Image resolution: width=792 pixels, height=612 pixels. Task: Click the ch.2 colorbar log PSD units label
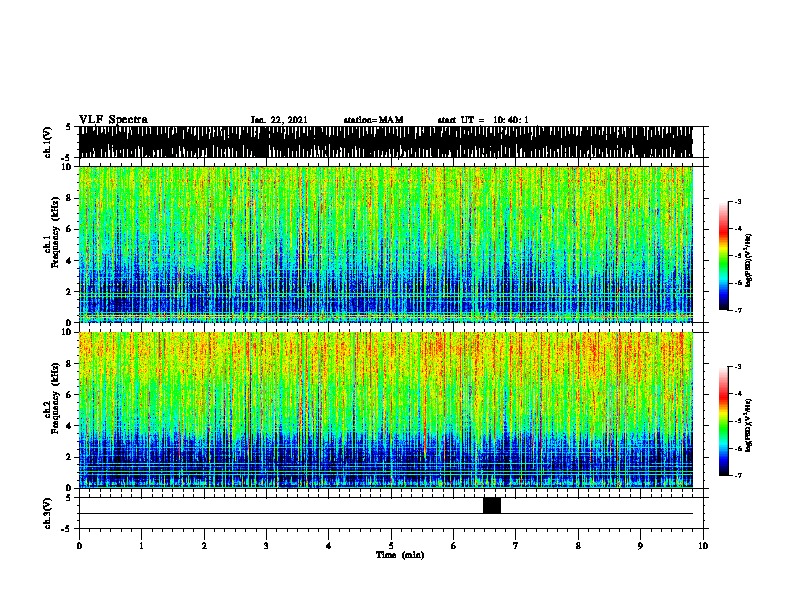coord(749,426)
